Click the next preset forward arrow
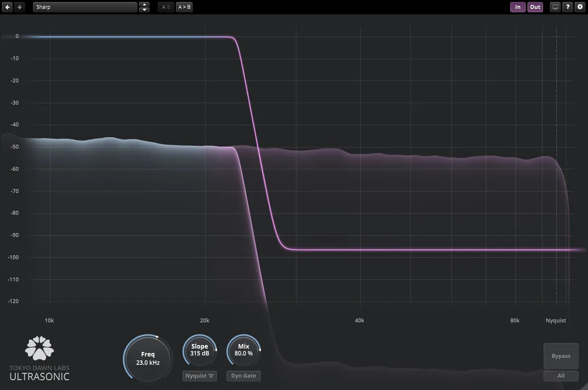Screen dimensions: 588x390 (18, 7)
